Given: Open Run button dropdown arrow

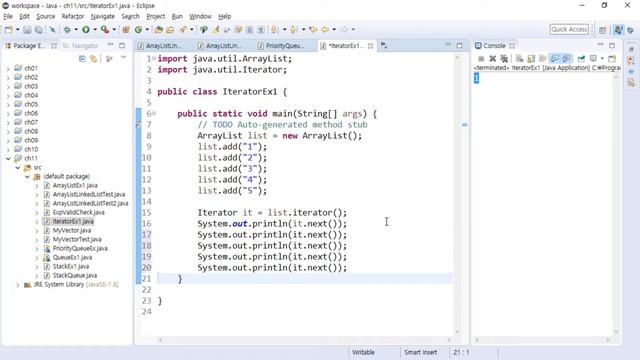Looking at the screenshot, I should tap(95, 29).
